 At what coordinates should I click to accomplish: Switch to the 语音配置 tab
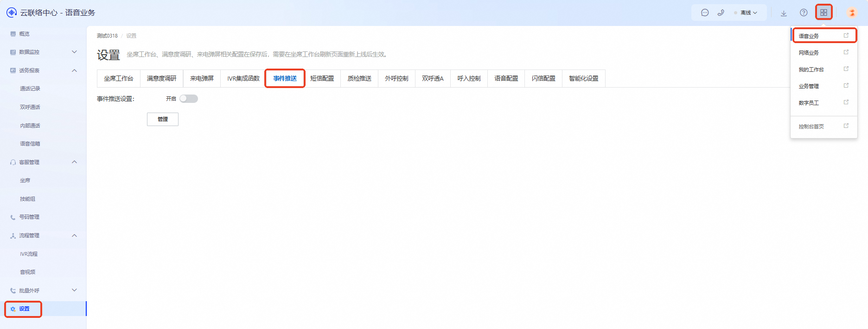[506, 78]
